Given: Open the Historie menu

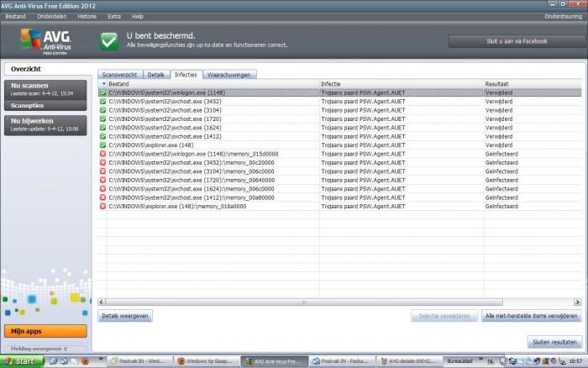Looking at the screenshot, I should click(87, 17).
